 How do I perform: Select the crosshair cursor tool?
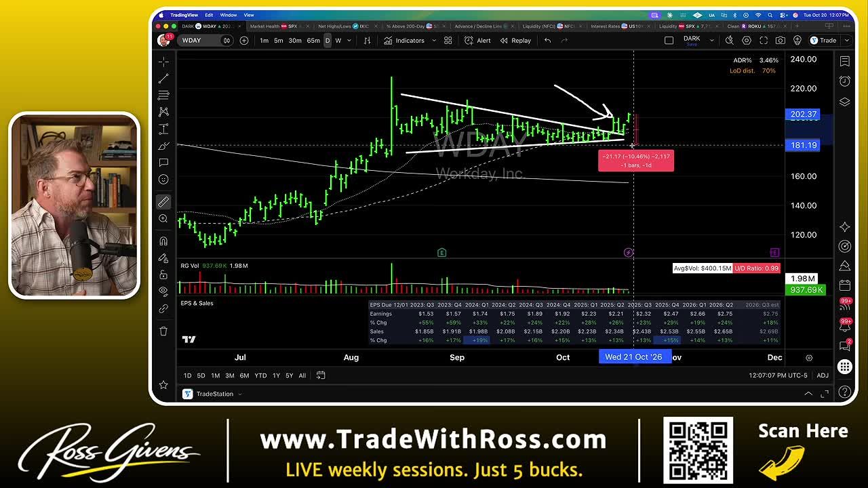(163, 62)
